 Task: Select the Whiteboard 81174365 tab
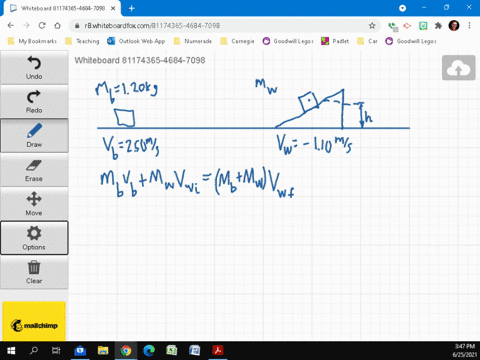[x=63, y=8]
